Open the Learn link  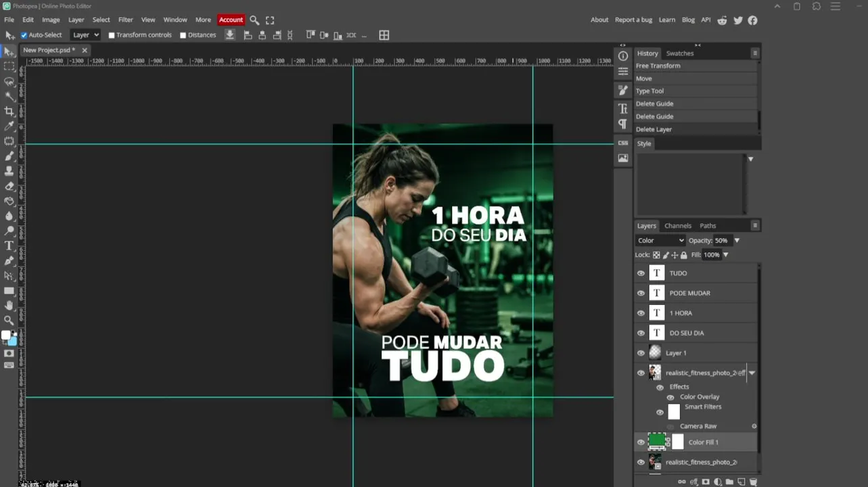[x=667, y=20]
